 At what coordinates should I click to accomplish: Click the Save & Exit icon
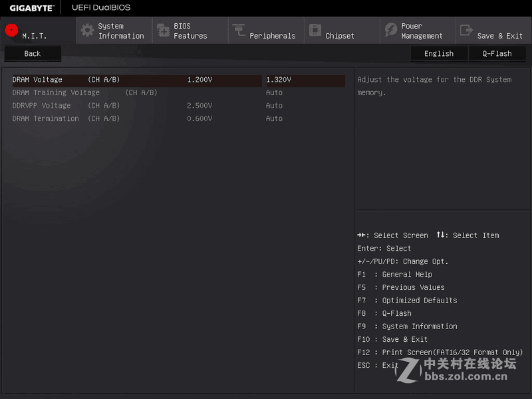pyautogui.click(x=465, y=30)
